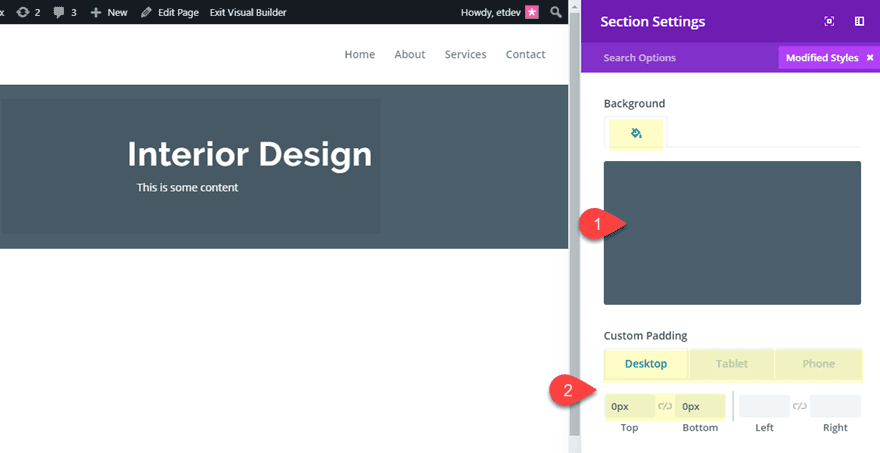Open the Howdy, etdev account menu
This screenshot has width=880, height=453.
pyautogui.click(x=490, y=12)
